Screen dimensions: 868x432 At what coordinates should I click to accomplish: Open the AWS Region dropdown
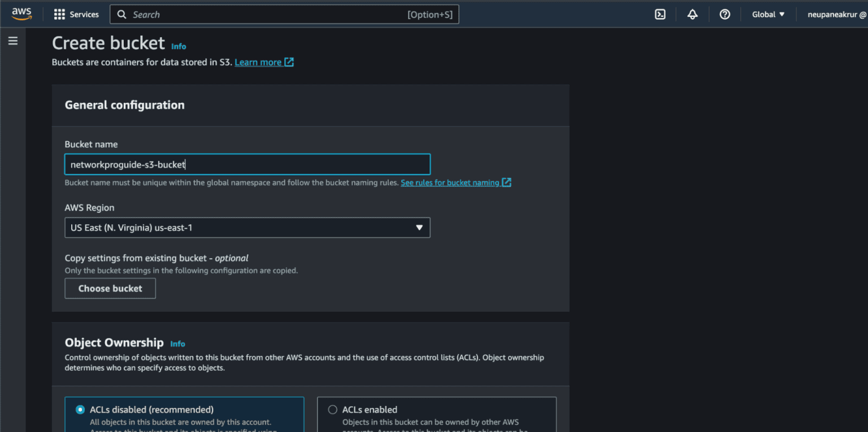click(247, 228)
